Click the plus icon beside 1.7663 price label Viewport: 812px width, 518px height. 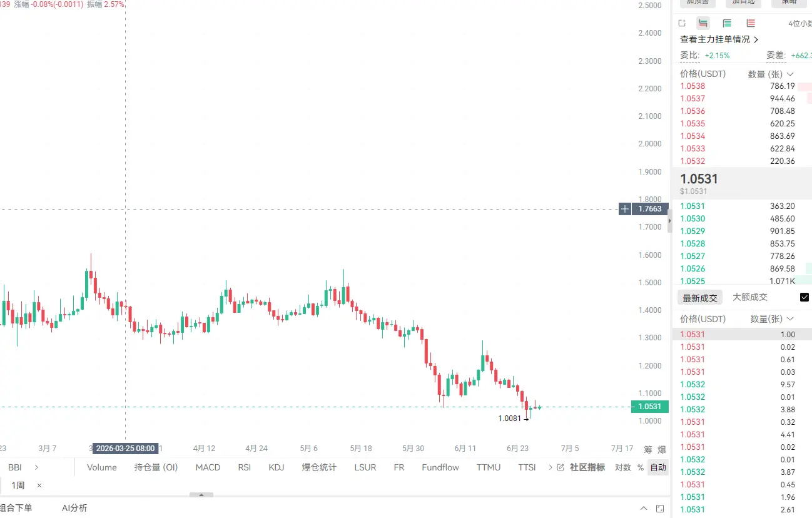coord(625,209)
